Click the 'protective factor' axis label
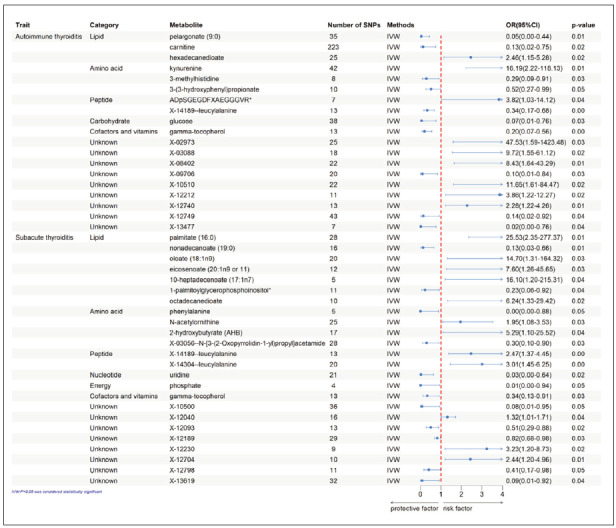Screen dimensions: 616x528 tap(414, 508)
